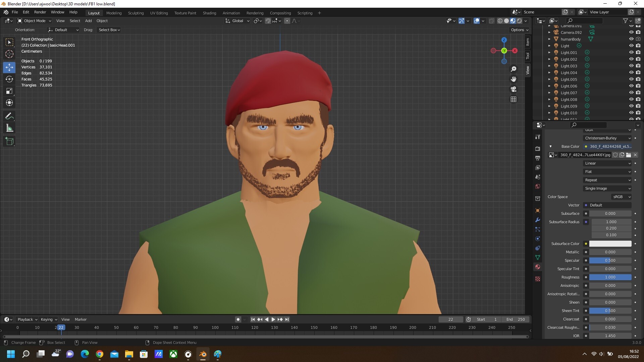Open the Material Properties sphere tab
Viewport: 644px width, 362px height.
pos(538,267)
